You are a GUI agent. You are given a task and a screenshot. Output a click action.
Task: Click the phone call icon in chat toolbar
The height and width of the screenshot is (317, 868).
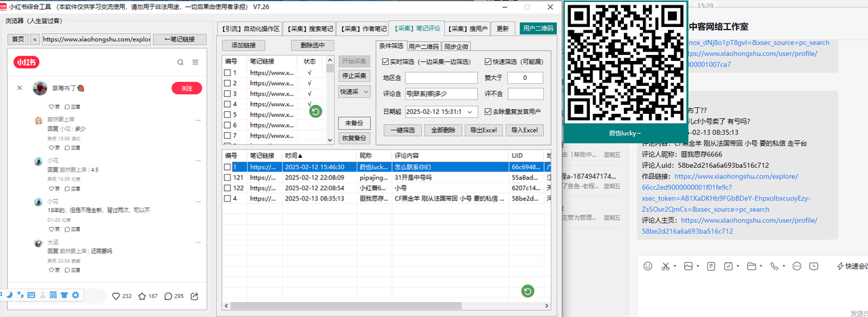pyautogui.click(x=774, y=266)
